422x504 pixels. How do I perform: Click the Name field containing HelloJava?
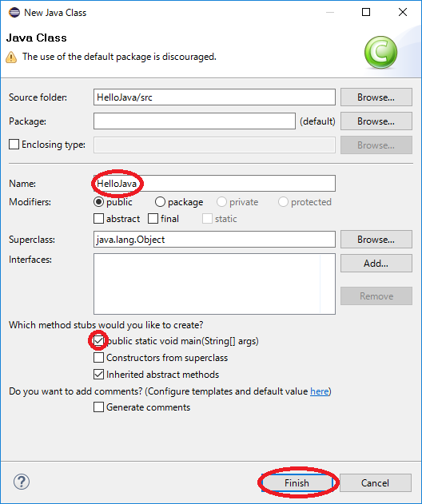coord(214,183)
